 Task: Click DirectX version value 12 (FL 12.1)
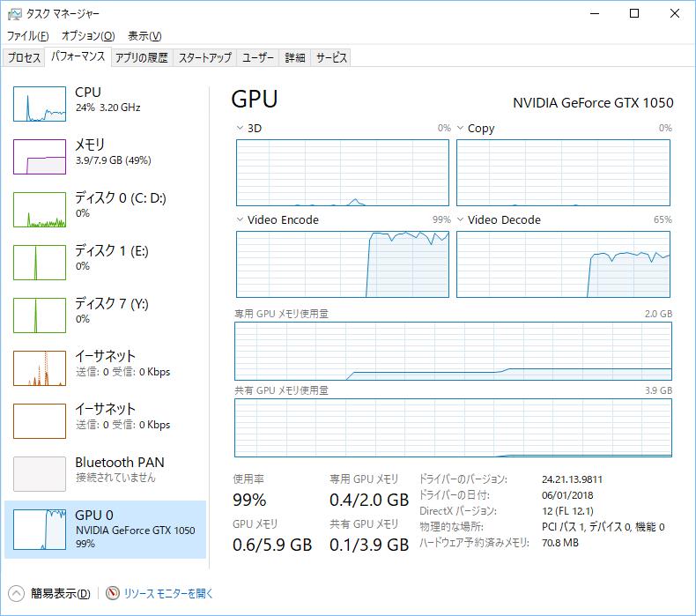tap(567, 511)
